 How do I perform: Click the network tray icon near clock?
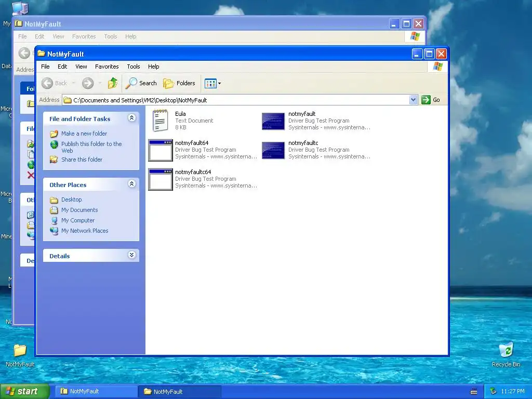click(x=493, y=391)
